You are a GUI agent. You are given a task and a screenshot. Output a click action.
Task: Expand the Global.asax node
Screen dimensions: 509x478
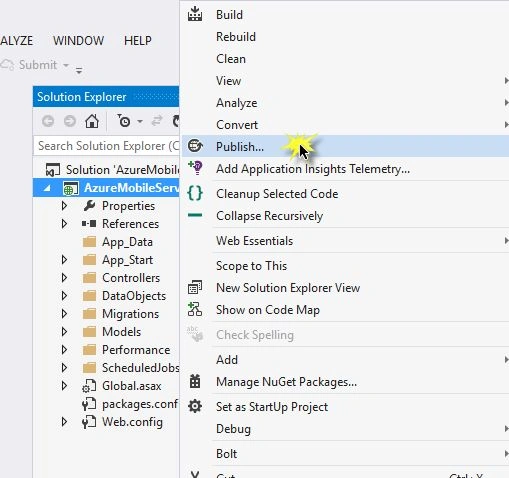pos(64,386)
